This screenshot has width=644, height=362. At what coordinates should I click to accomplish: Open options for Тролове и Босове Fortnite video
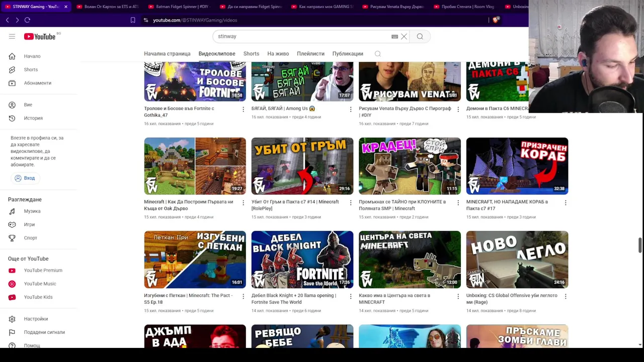click(x=243, y=109)
